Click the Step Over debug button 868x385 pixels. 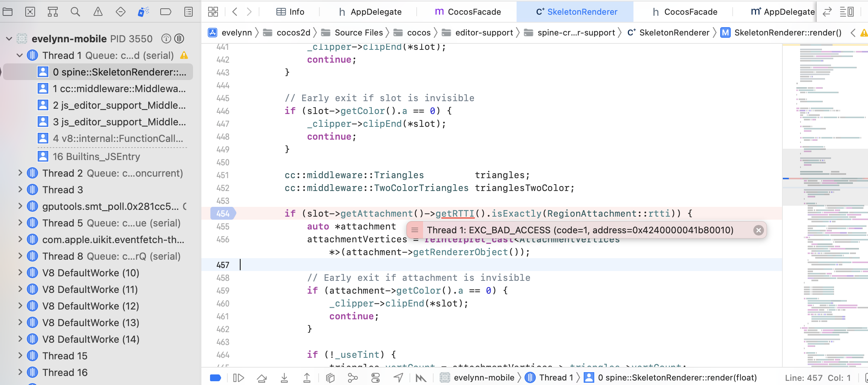[x=262, y=378]
